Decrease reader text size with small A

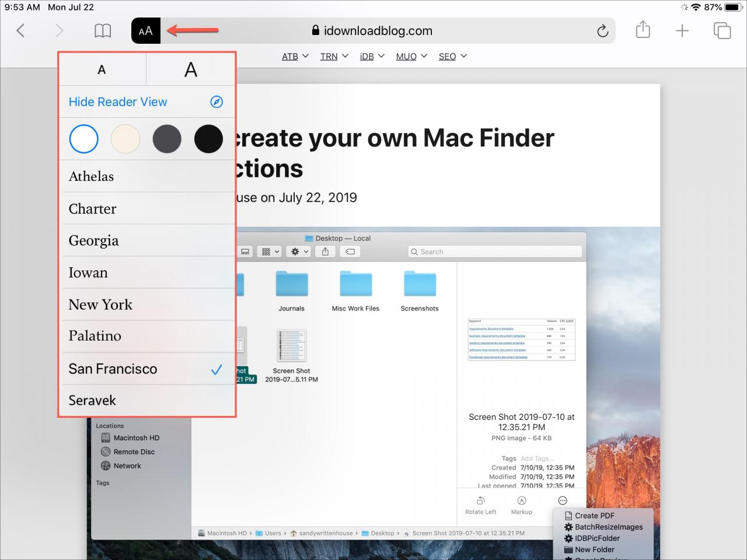[102, 69]
